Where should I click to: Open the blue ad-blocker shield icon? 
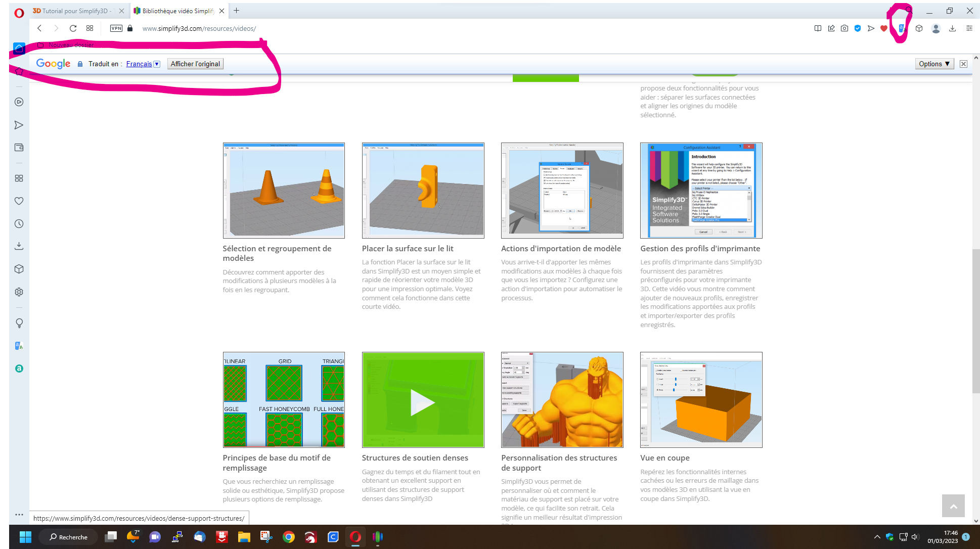(858, 28)
